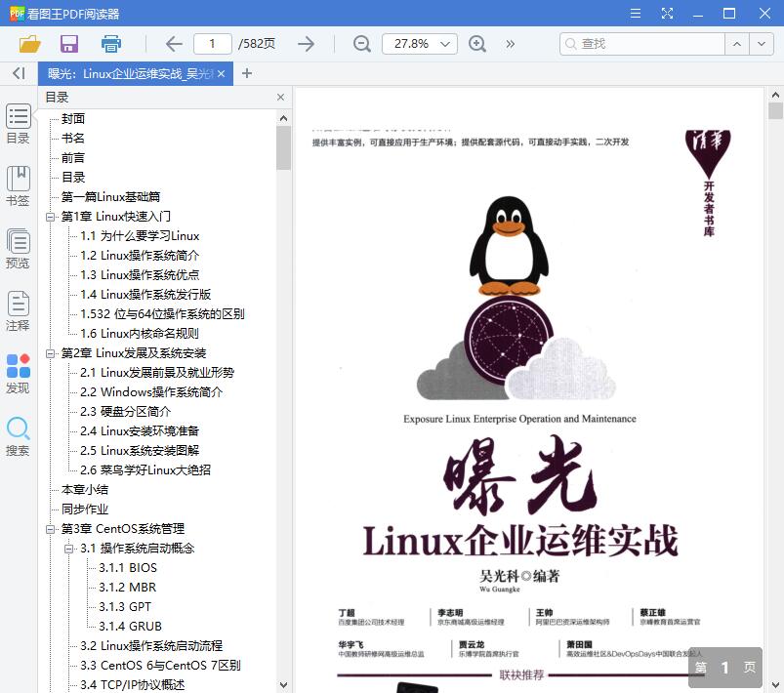Click outline panel scroll down arrow
The width and height of the screenshot is (784, 693).
click(x=283, y=685)
